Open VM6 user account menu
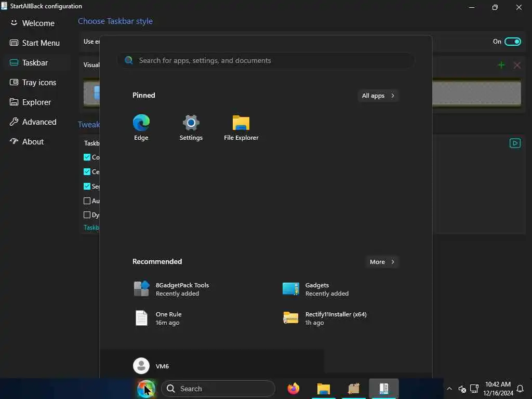This screenshot has height=399, width=532. point(151,366)
